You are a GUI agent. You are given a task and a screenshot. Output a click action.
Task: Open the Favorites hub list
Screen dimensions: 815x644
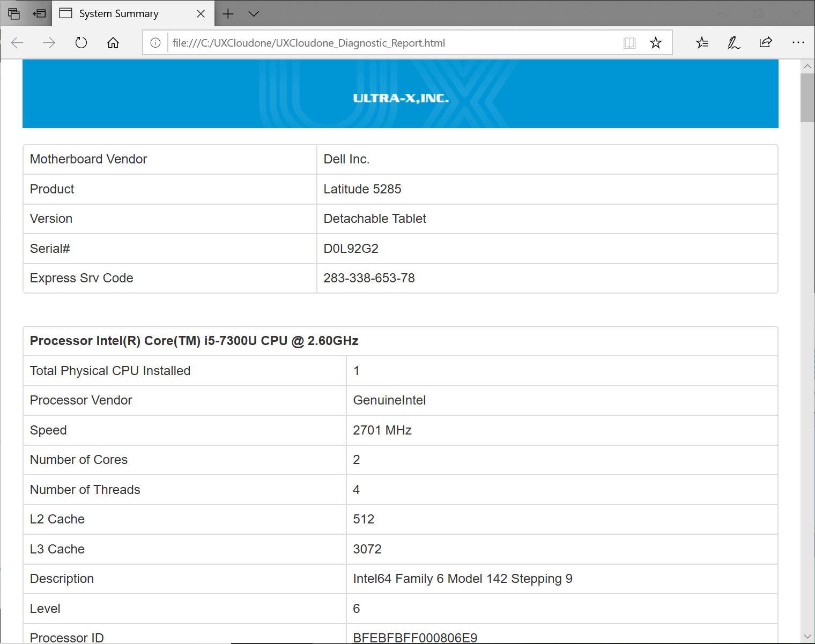click(702, 43)
